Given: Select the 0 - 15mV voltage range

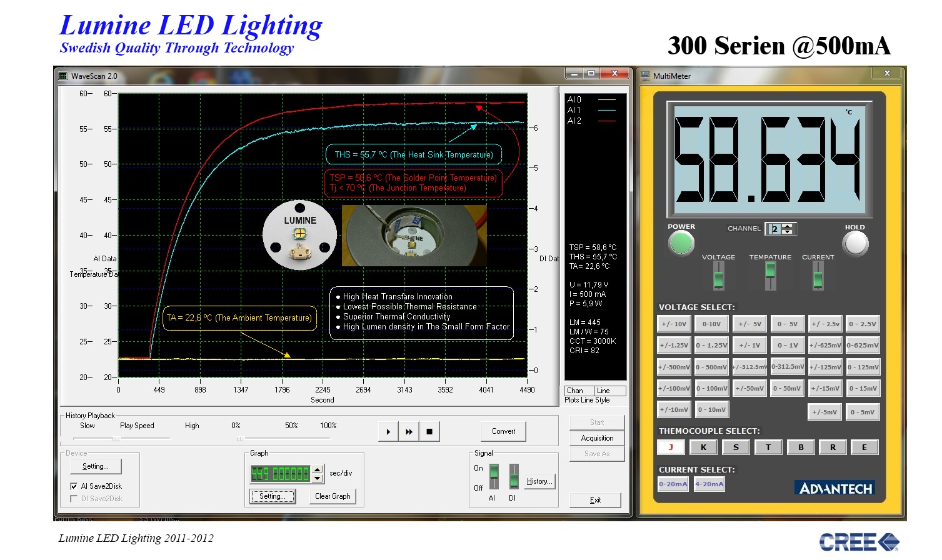Looking at the screenshot, I should point(863,388).
